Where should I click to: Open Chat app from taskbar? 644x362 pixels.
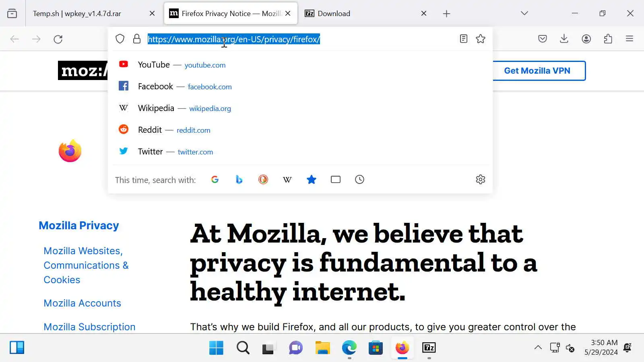tap(296, 348)
